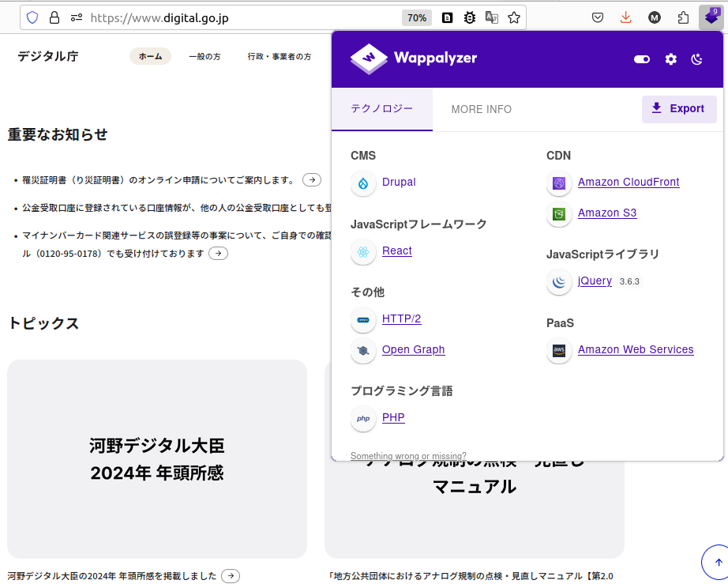Click arrow after 0120-95-0178 notice
This screenshot has height=584, width=728.
[218, 253]
